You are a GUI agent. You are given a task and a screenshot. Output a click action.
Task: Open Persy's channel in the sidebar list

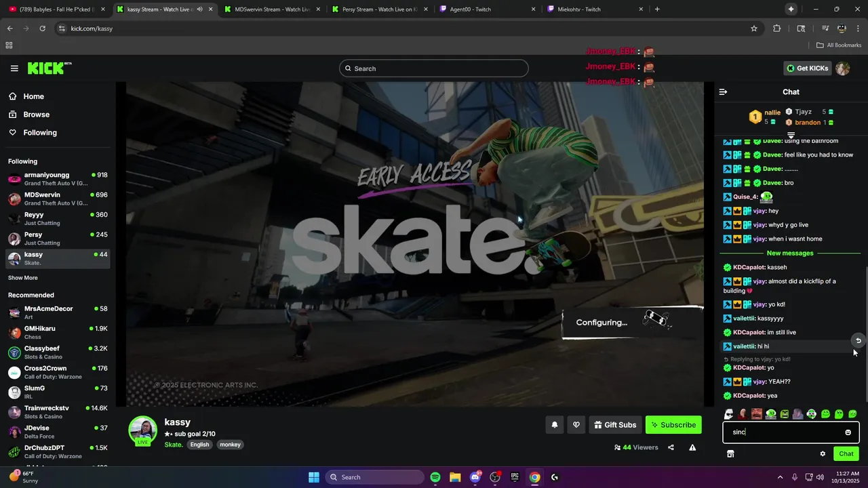tap(58, 239)
